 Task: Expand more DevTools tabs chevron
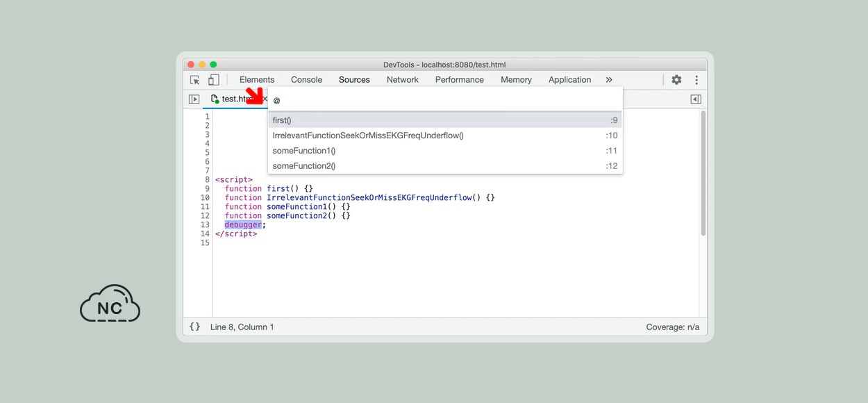point(609,80)
